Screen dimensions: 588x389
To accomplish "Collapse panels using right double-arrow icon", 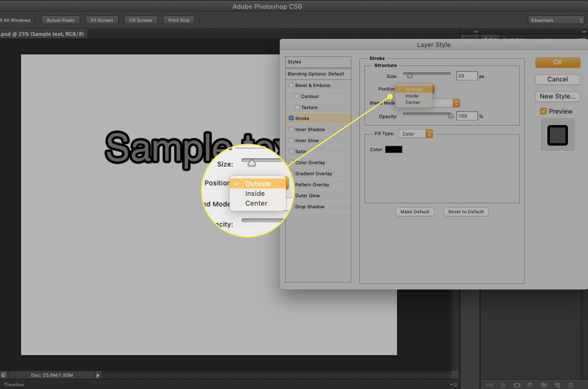I will click(584, 32).
